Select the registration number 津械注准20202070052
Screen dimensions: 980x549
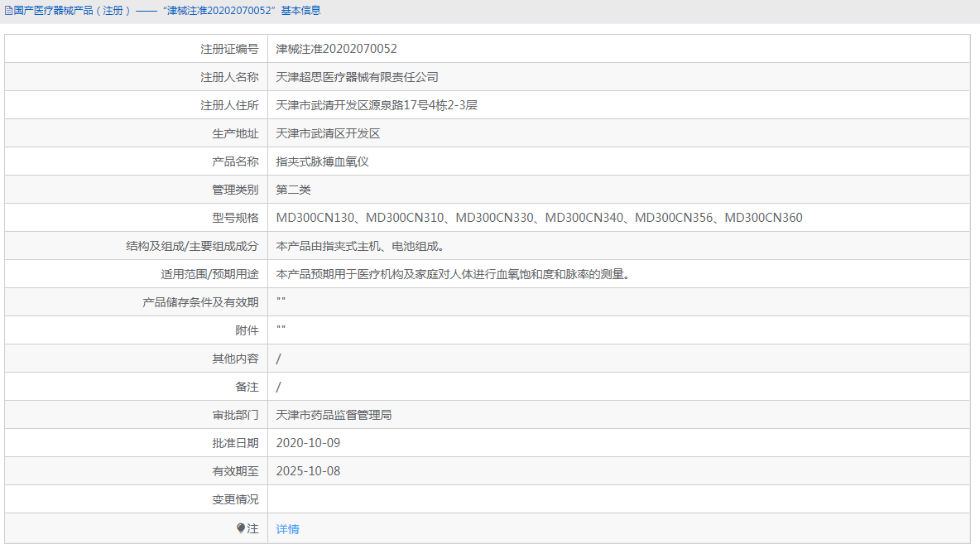coord(337,48)
